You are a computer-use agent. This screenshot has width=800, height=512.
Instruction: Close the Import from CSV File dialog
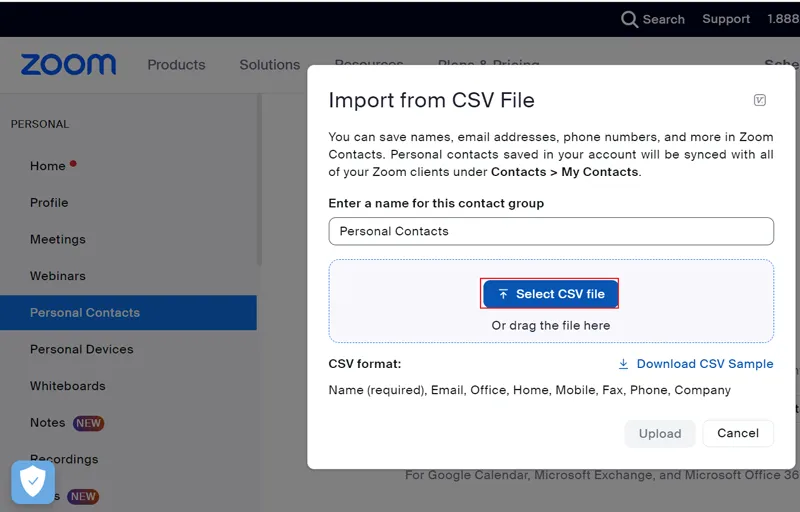click(x=760, y=100)
